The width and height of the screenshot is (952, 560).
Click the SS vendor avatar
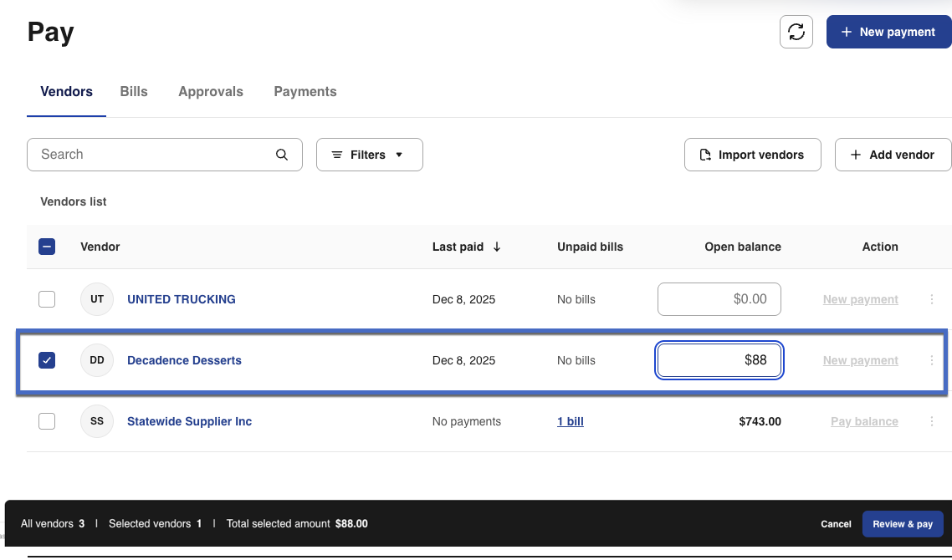tap(97, 421)
